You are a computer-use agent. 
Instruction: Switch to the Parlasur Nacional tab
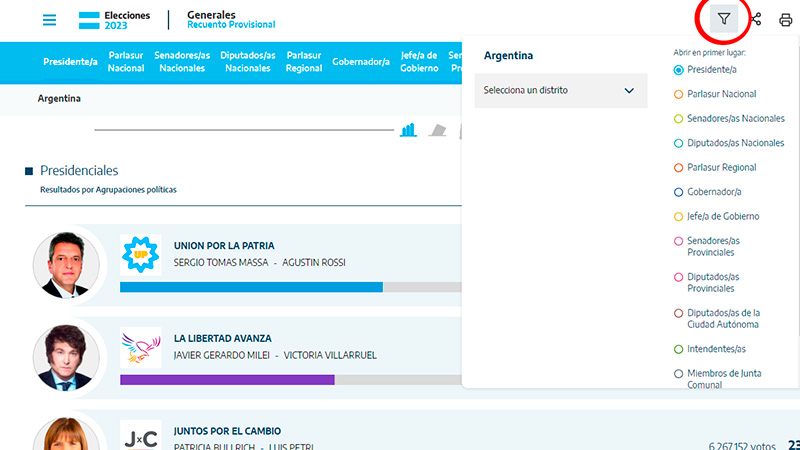pyautogui.click(x=126, y=62)
